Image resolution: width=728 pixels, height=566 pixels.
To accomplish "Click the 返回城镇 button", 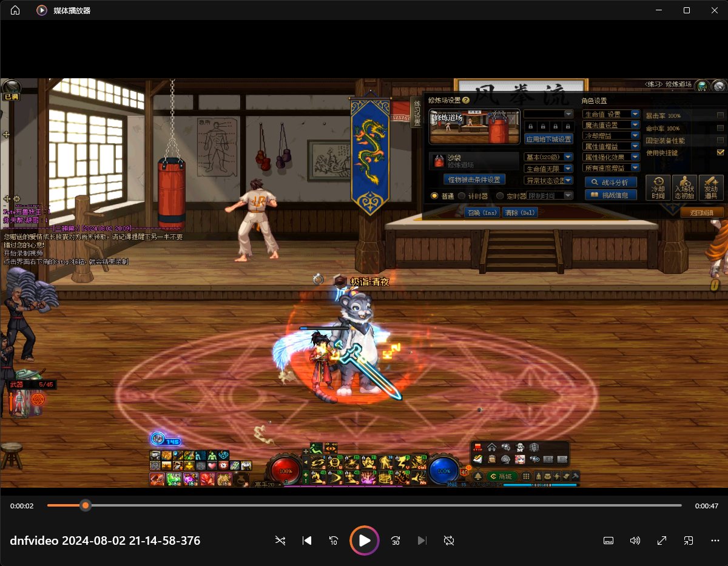I will click(x=702, y=212).
